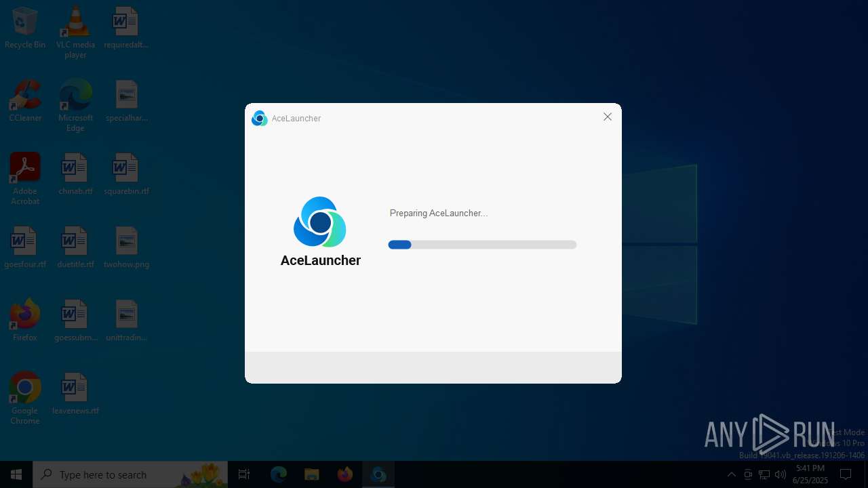The width and height of the screenshot is (868, 488).
Task: Open the Recycle Bin desktop icon
Action: 25,28
